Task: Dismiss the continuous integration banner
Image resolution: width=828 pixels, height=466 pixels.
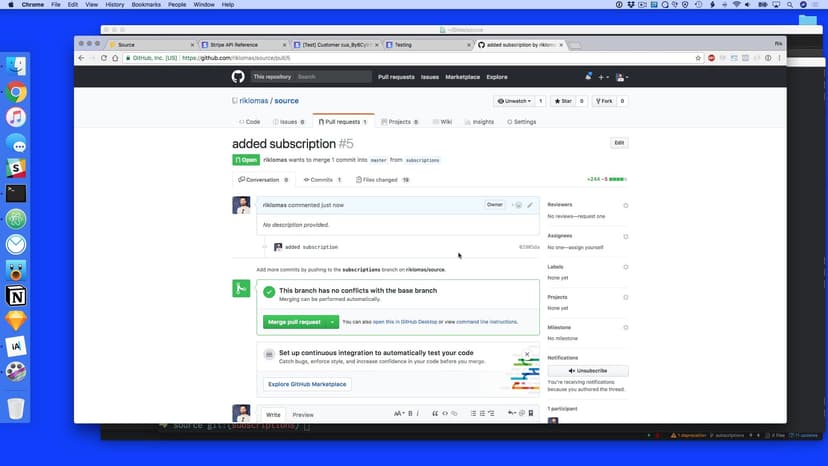Action: (529, 353)
